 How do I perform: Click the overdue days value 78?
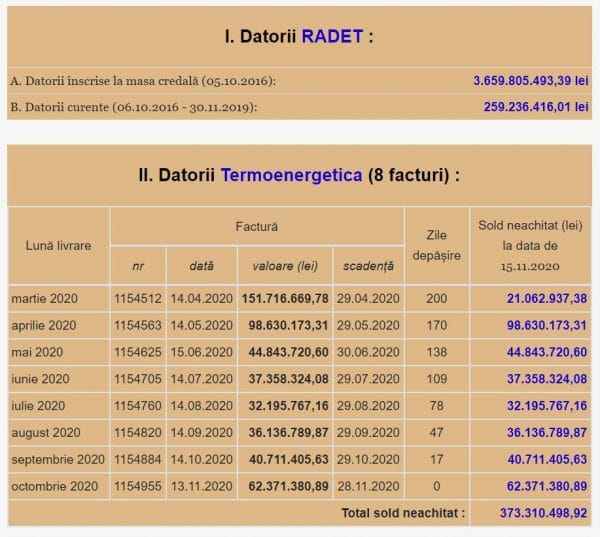point(437,406)
